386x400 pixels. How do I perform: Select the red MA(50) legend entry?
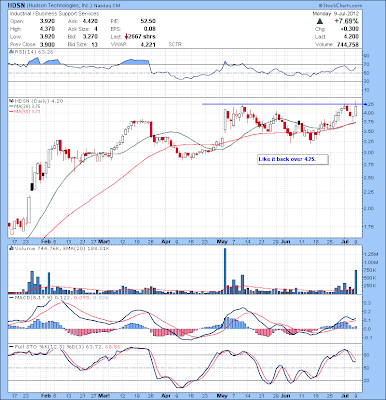[x=24, y=111]
